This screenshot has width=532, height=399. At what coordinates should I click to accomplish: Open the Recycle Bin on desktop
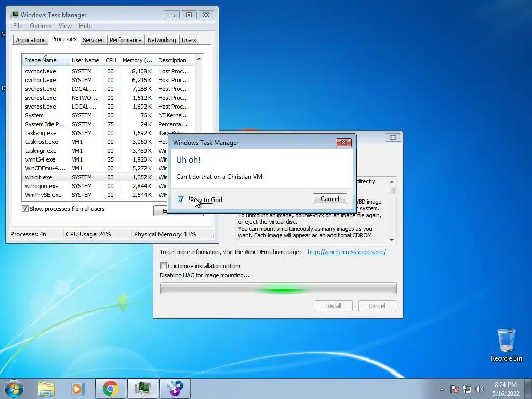click(x=506, y=345)
